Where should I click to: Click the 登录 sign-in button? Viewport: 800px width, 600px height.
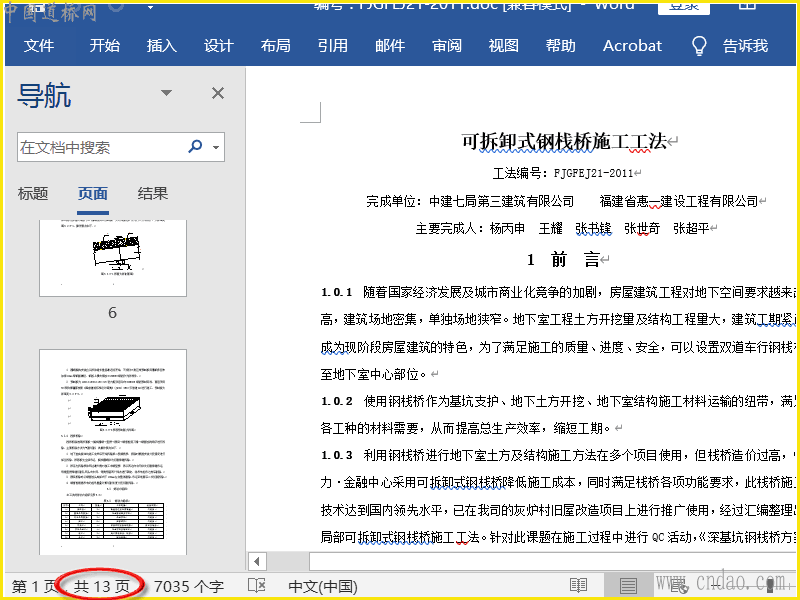point(684,6)
